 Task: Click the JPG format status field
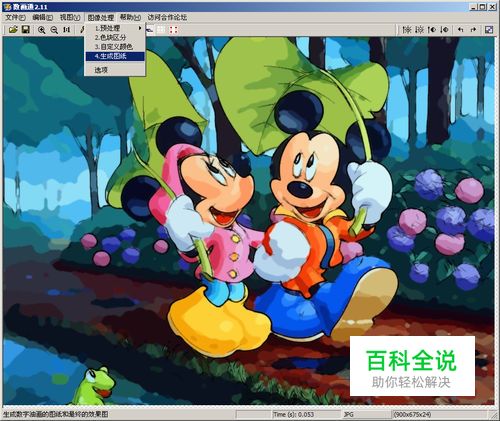point(366,414)
